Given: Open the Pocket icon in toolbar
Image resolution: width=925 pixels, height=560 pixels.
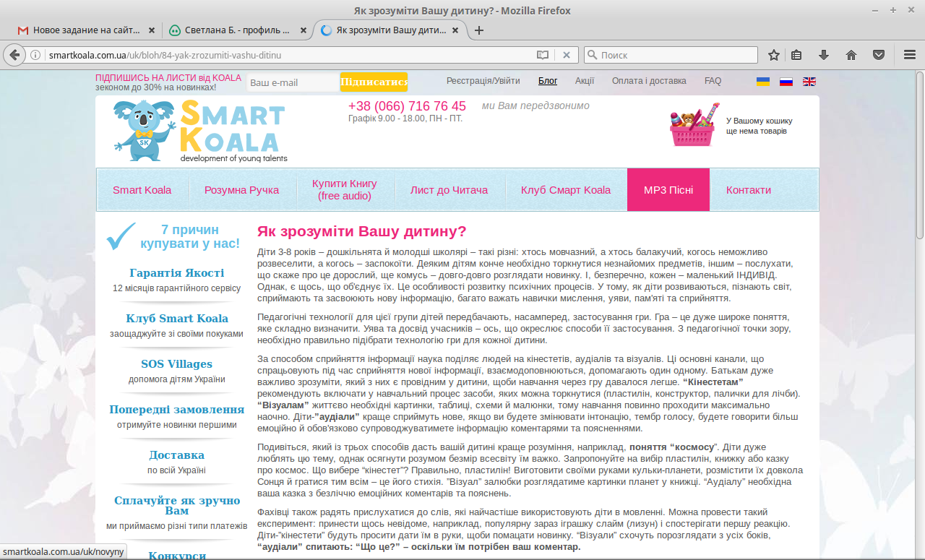Looking at the screenshot, I should (879, 55).
